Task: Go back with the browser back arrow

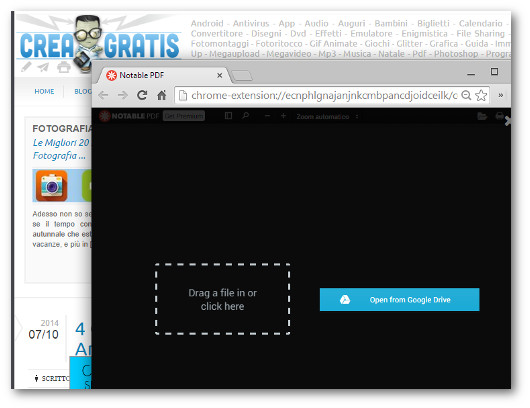Action: [x=103, y=95]
